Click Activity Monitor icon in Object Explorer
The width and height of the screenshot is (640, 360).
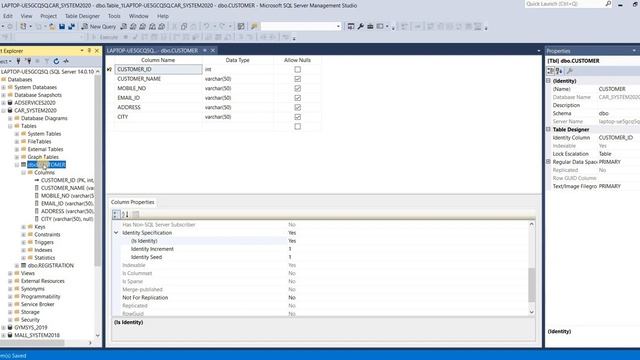point(66,61)
